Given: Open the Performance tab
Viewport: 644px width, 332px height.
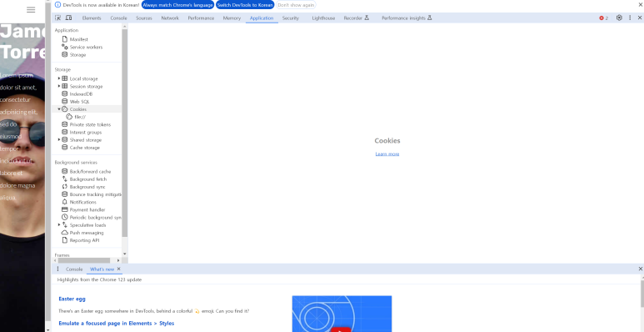Looking at the screenshot, I should click(x=201, y=18).
